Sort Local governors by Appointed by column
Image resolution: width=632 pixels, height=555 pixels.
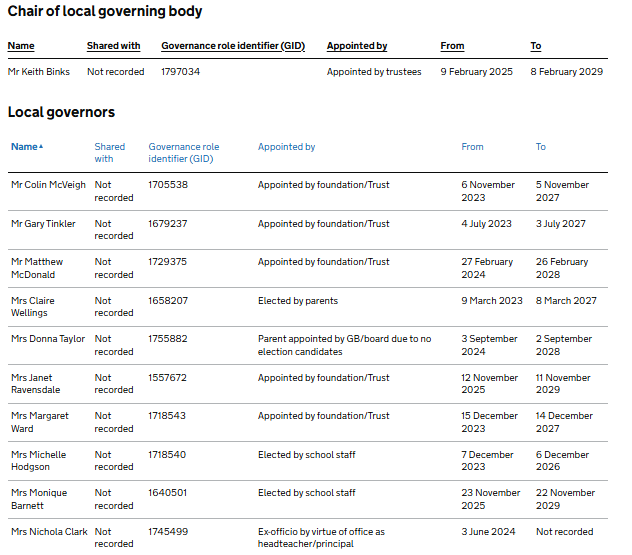(286, 147)
